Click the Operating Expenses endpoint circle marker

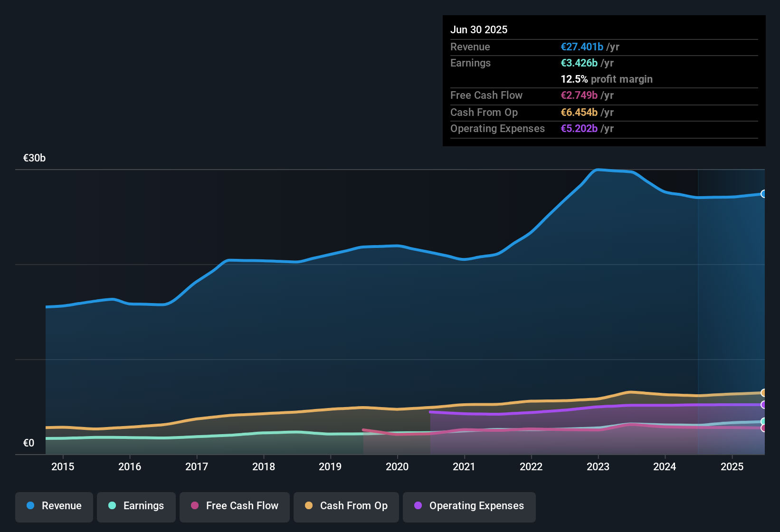pos(764,405)
